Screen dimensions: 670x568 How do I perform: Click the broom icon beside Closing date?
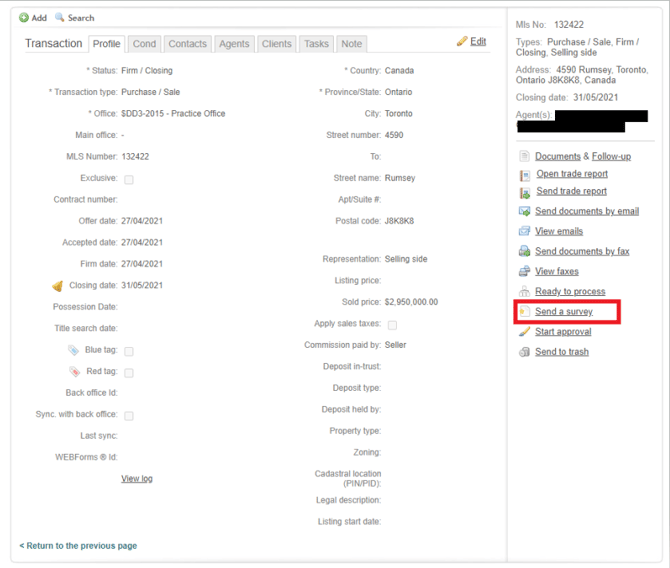58,286
